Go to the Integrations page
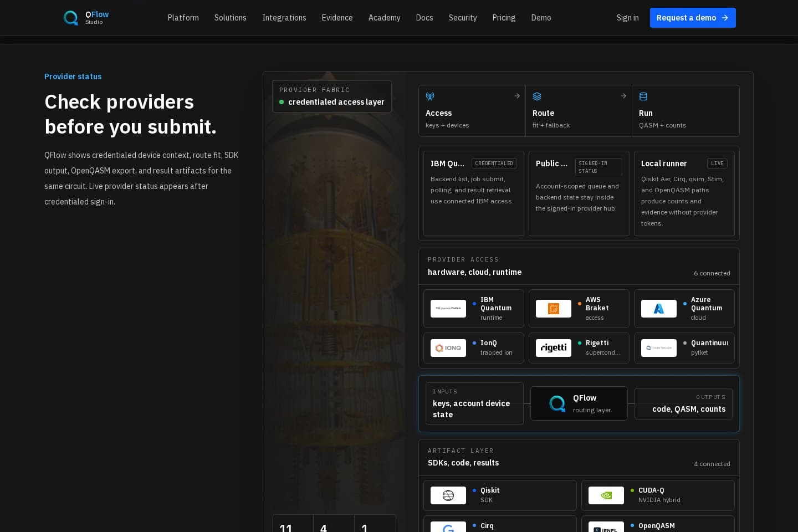 (x=284, y=18)
